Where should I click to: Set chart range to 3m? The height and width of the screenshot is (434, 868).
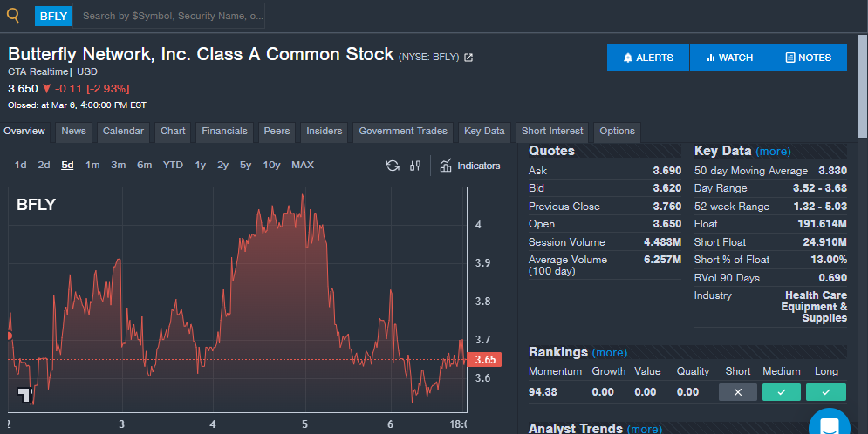[119, 165]
